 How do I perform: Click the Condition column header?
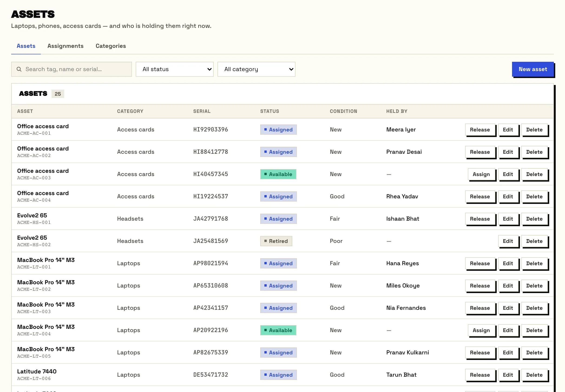343,111
